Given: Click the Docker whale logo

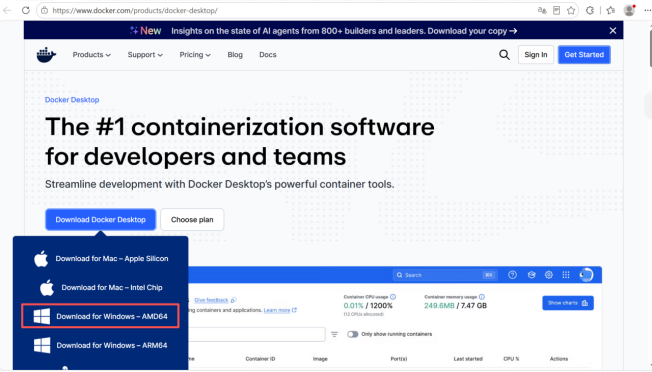Looking at the screenshot, I should (x=46, y=55).
